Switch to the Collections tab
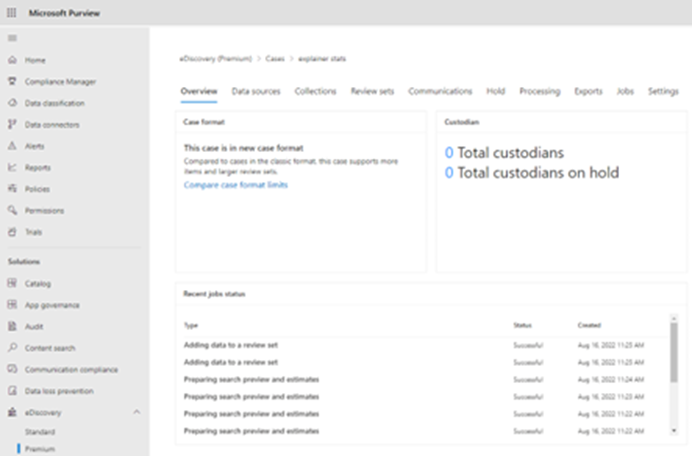Viewport: 692px width, 456px height. pyautogui.click(x=316, y=91)
